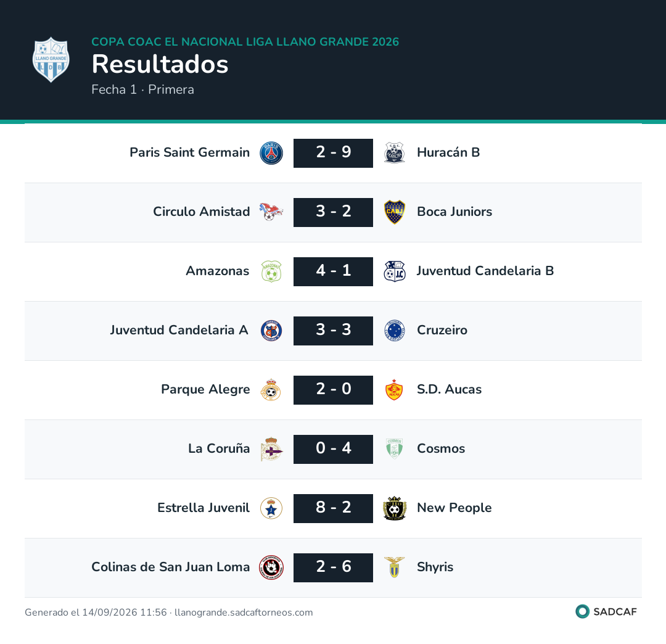Image resolution: width=666 pixels, height=644 pixels.
Task: Select the Juventud Candelaria B team name
Action: pyautogui.click(x=485, y=271)
